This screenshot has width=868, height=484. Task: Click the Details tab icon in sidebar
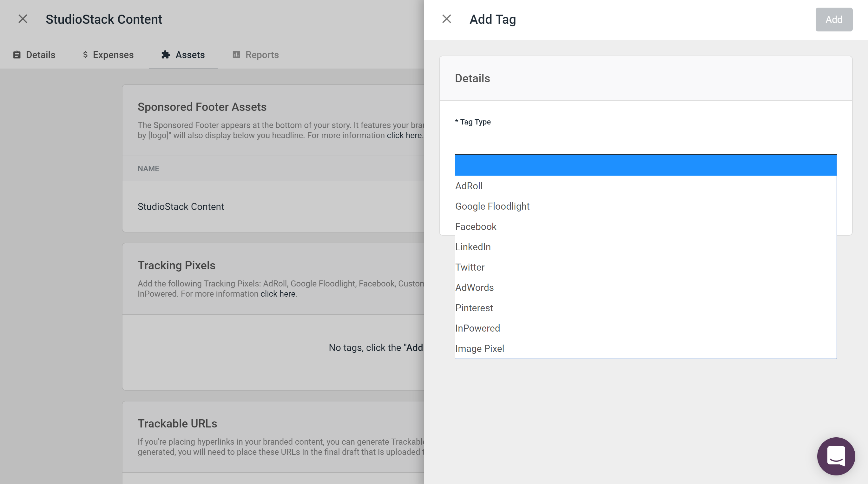click(17, 54)
